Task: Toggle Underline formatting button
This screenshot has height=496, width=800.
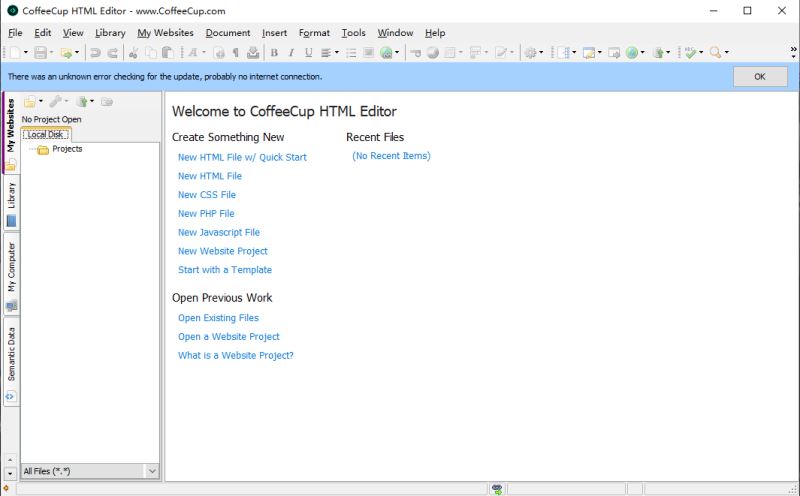Action: (308, 52)
